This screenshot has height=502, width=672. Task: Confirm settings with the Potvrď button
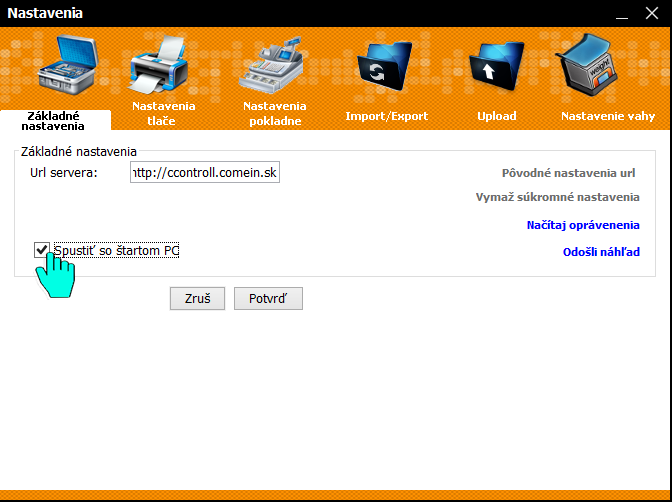coord(268,298)
